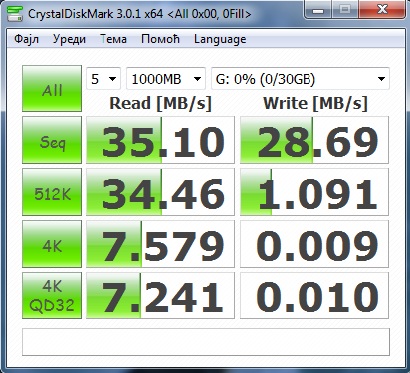Minimize the CrystalDiskMark window
Viewport: 410px width, 373px height.
coord(318,10)
